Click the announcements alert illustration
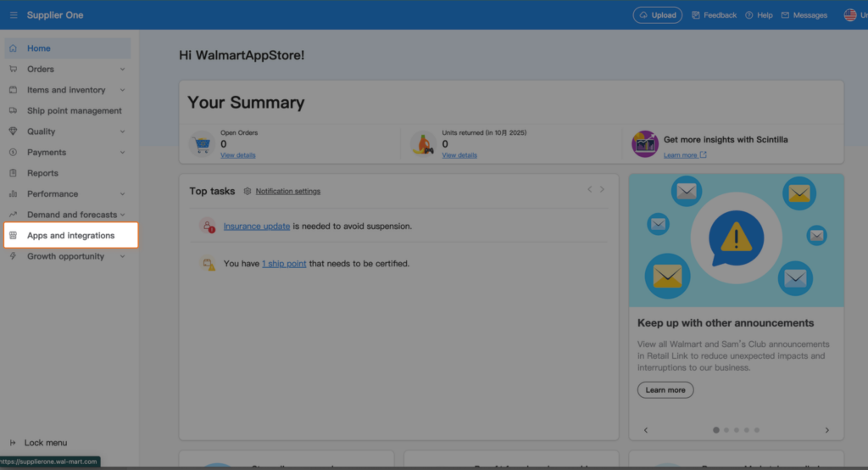The height and width of the screenshot is (470, 868). [737, 241]
